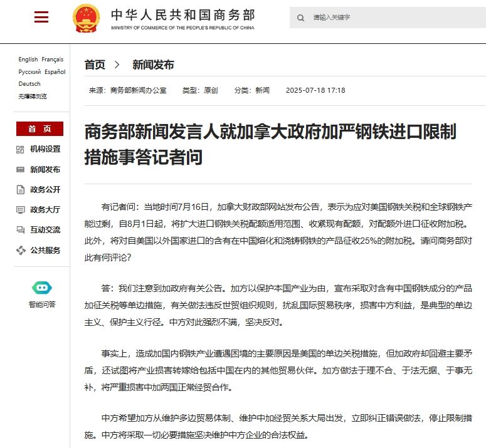Click the article headline 商务部新闻发言人就加拿大政府加严钢铁进口限制措施事答记者问
486x448 pixels.
270,144
